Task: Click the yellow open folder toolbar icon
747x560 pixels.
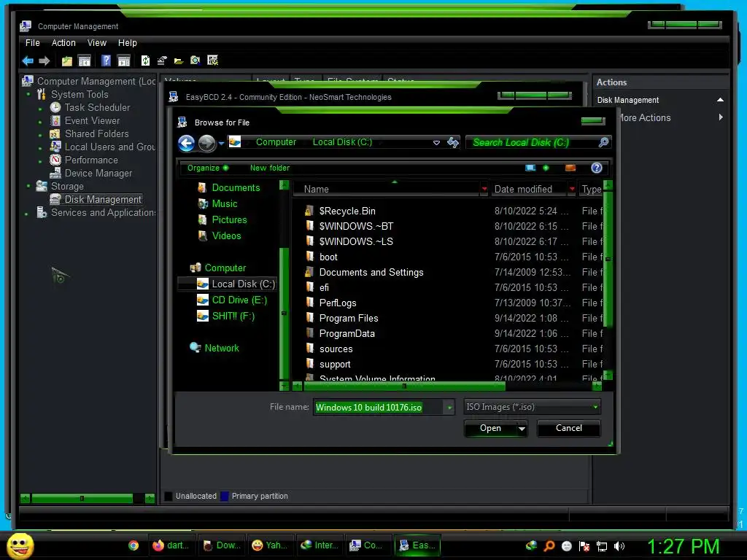Action: tap(179, 61)
